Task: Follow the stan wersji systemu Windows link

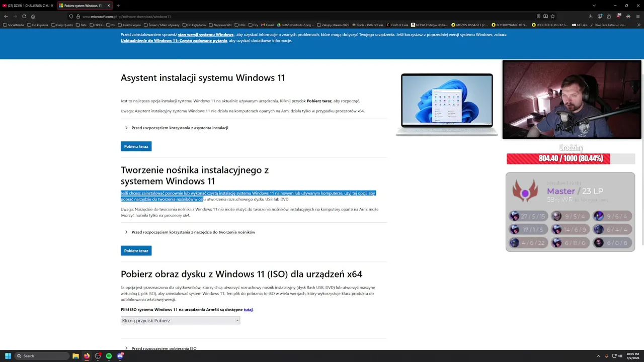Action: tap(205, 35)
